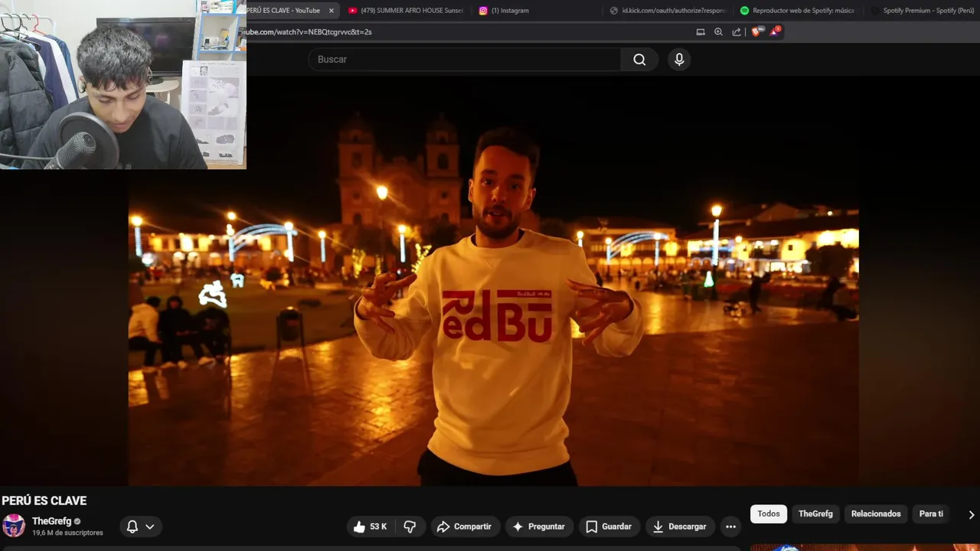Open notification bell dropdown for TheGrefg
Viewport: 980px width, 551px height.
pyautogui.click(x=140, y=527)
